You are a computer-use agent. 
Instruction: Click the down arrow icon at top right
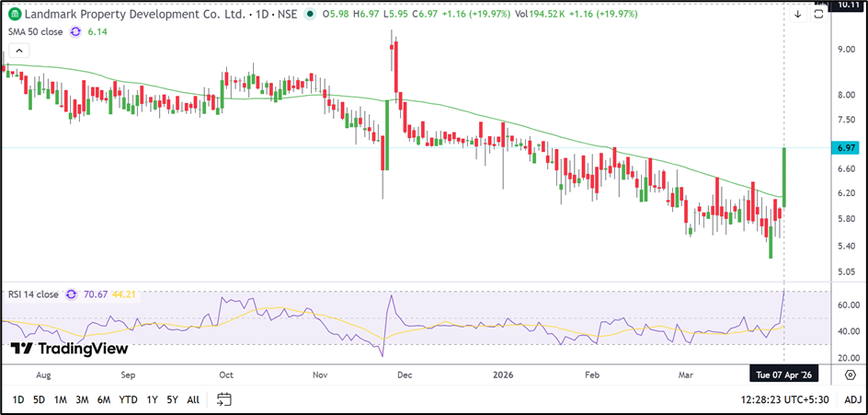pyautogui.click(x=796, y=14)
